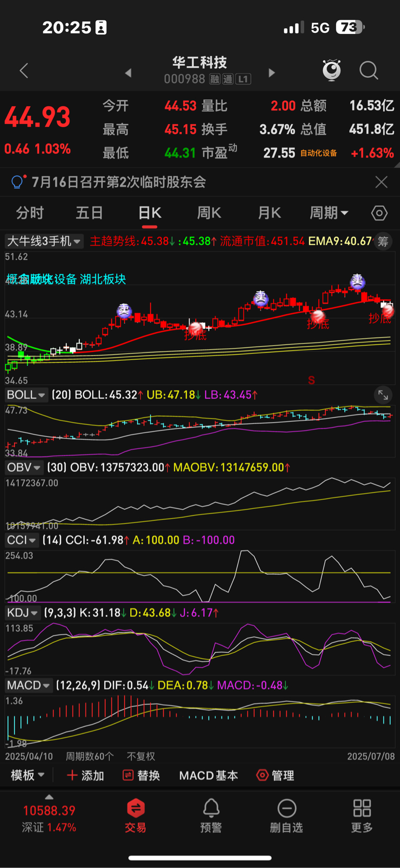The width and height of the screenshot is (400, 868).
Task: Select the 日K tab
Action: click(x=149, y=213)
